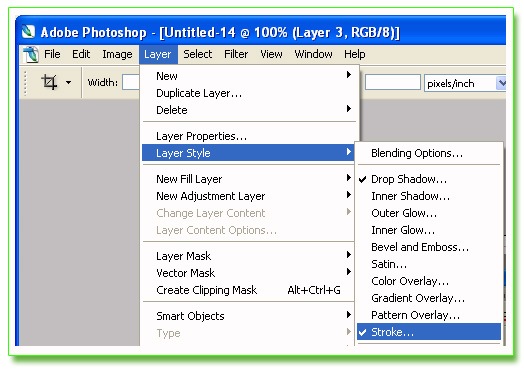Viewport: 524px width, 370px height.
Task: Expand the New Adjustment Layer submenu
Action: [248, 196]
